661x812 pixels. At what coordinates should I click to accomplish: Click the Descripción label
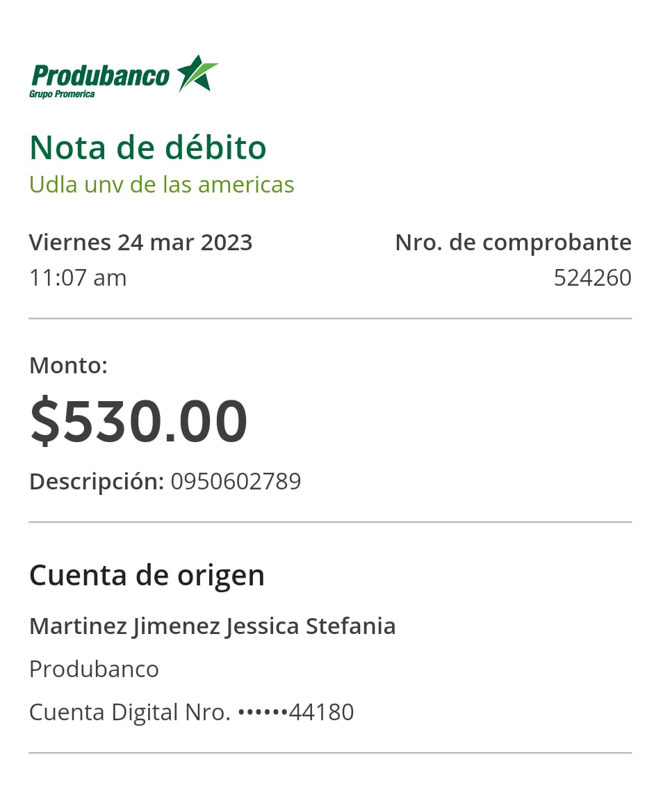[97, 481]
